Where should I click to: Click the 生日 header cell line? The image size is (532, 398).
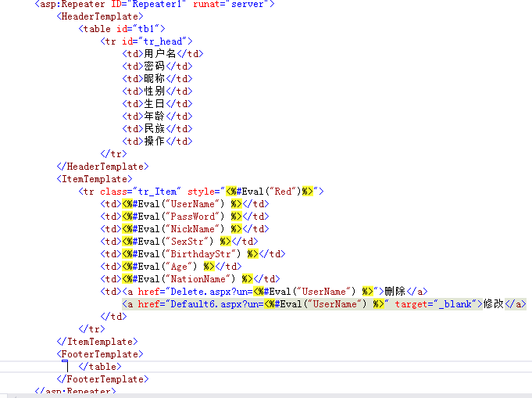(x=157, y=104)
